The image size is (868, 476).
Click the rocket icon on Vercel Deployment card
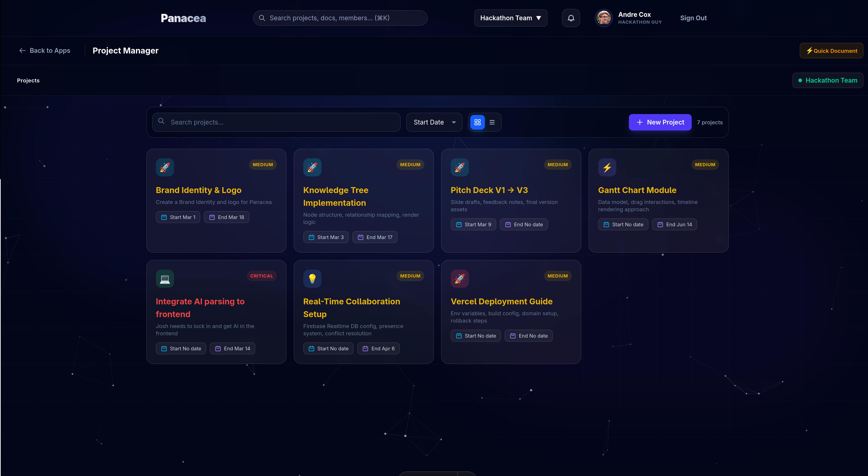pyautogui.click(x=460, y=278)
